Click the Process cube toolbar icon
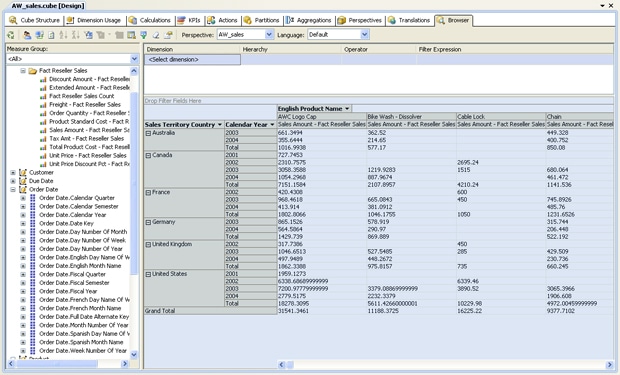The image size is (620, 375). [x=11, y=35]
